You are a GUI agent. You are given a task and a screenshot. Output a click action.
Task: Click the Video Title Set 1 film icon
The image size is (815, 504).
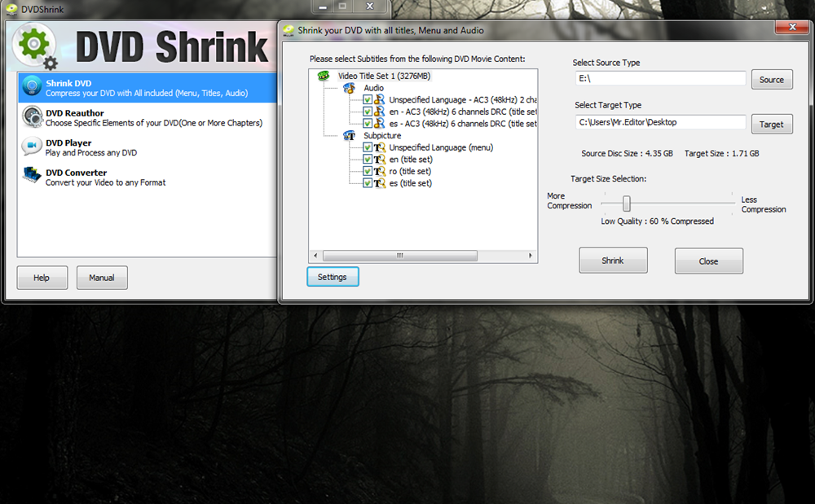point(324,76)
